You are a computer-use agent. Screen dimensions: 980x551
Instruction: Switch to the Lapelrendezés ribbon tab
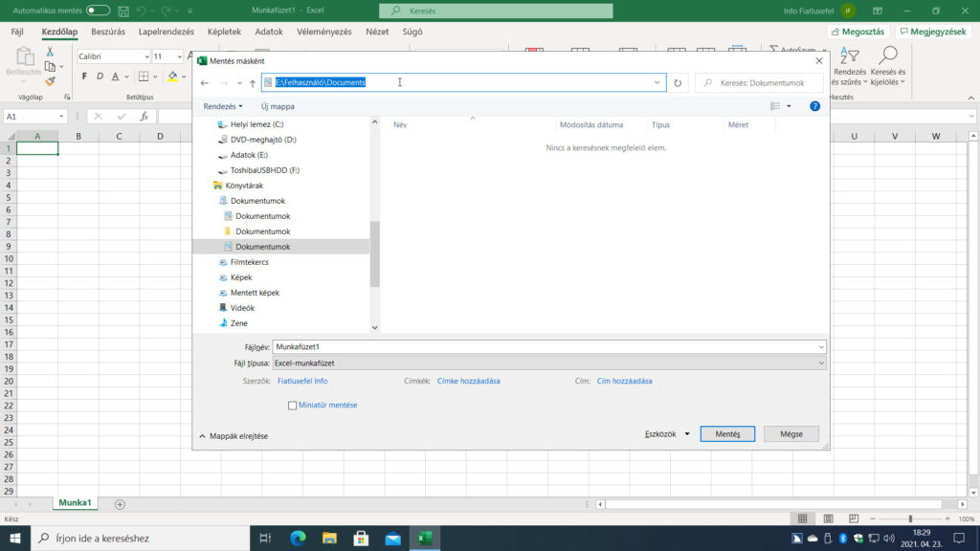[167, 32]
